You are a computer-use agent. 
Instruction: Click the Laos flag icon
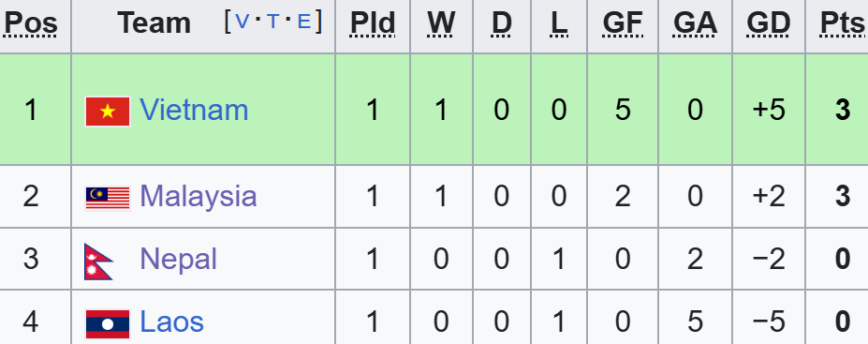pyautogui.click(x=108, y=324)
